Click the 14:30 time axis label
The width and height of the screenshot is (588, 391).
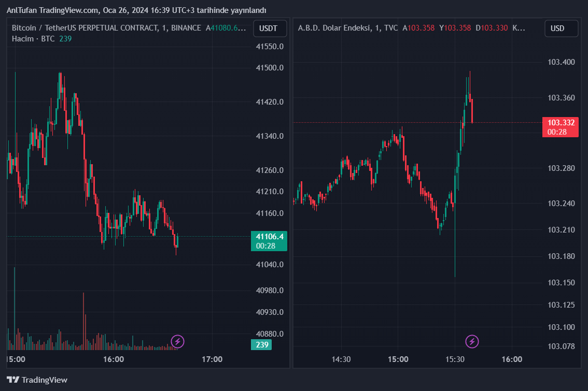[341, 359]
